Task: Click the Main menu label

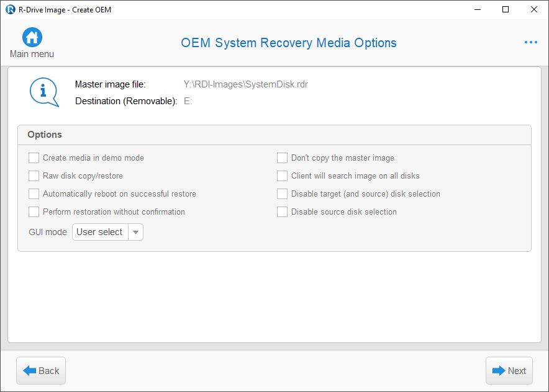Action: point(32,54)
